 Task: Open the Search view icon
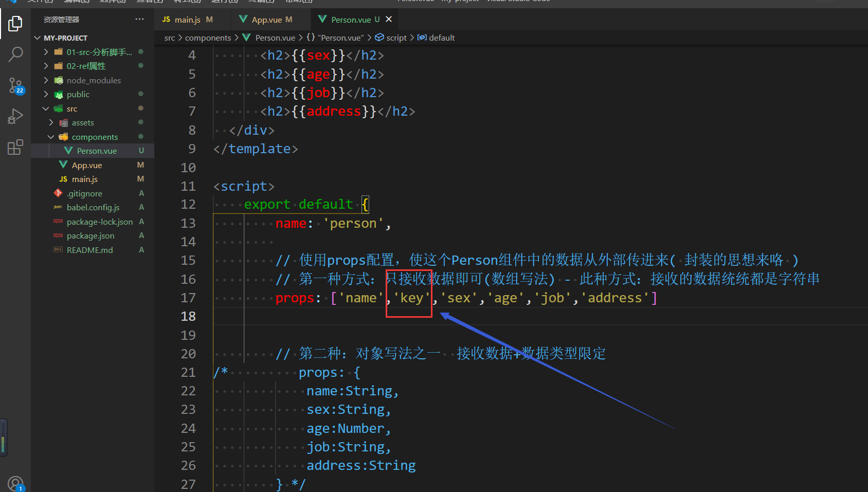pyautogui.click(x=15, y=54)
